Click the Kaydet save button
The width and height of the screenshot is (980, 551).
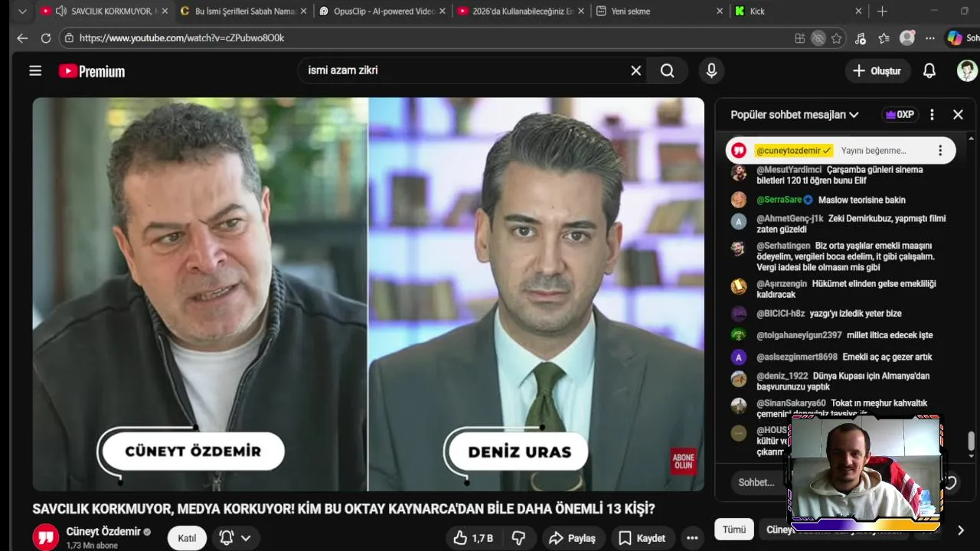point(642,538)
